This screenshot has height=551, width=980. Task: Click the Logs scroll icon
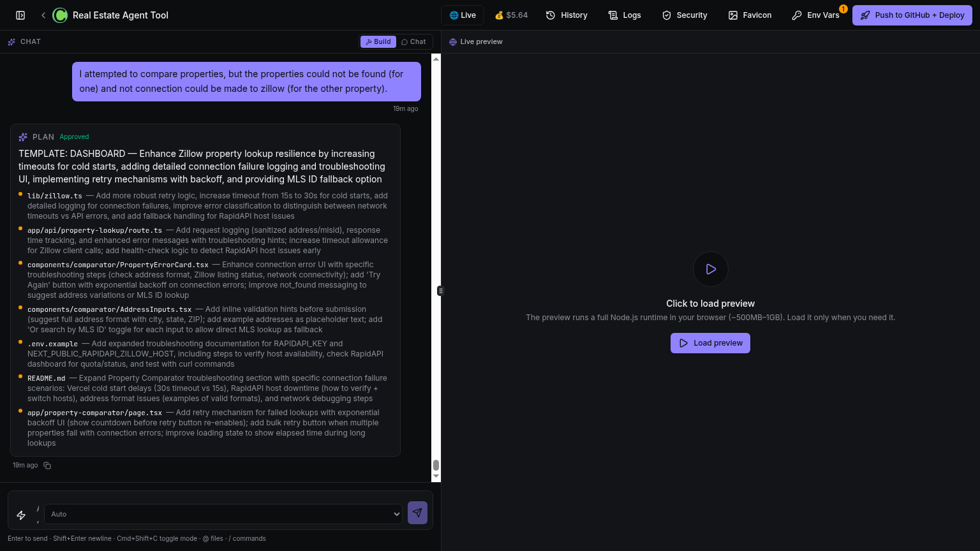613,15
